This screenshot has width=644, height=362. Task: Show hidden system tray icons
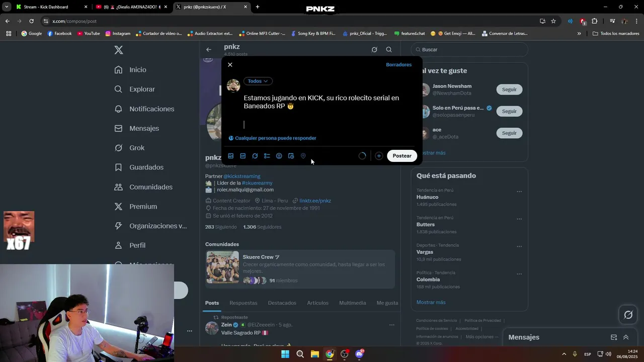(563, 354)
